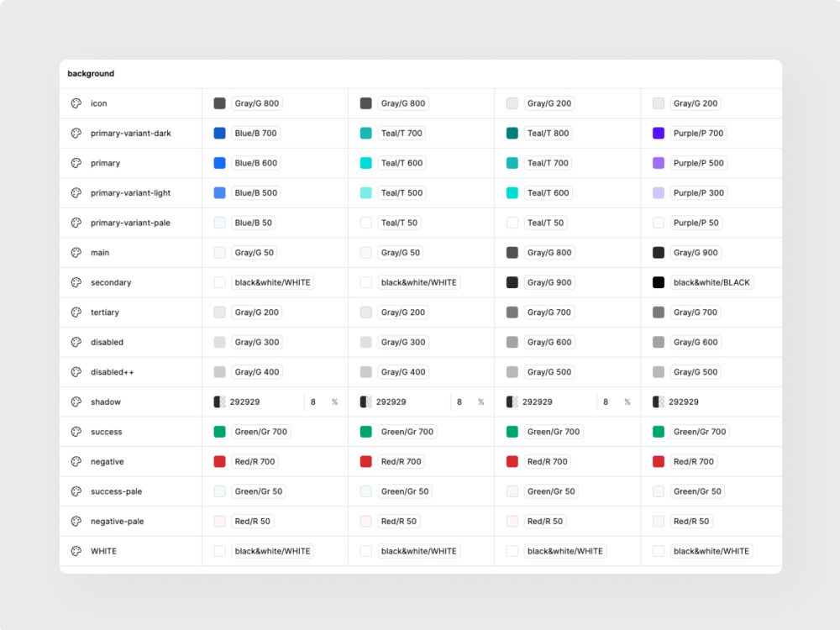
Task: Click the palette icon beside the plain 'primary' row
Action: pos(76,163)
